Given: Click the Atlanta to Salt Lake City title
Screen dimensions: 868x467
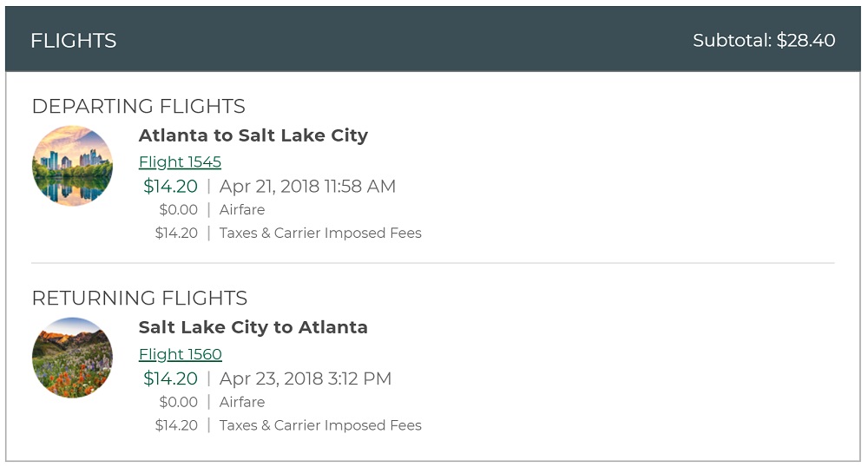Looking at the screenshot, I should [253, 135].
